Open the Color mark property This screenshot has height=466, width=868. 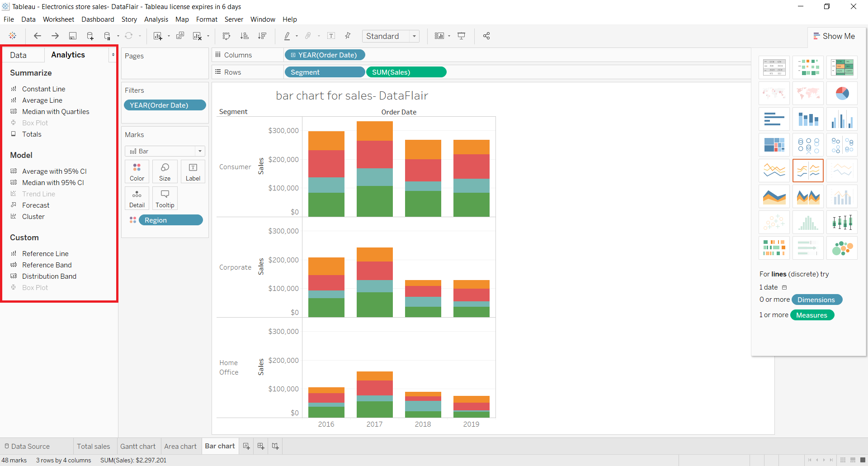click(x=137, y=172)
